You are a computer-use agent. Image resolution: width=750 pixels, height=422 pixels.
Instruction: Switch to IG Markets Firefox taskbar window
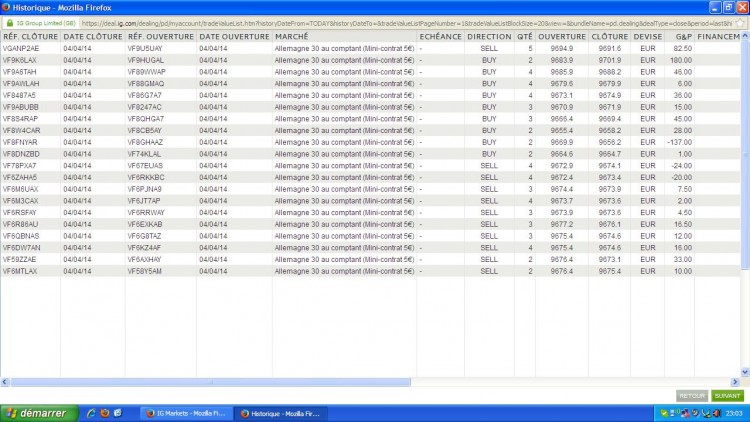[186, 413]
